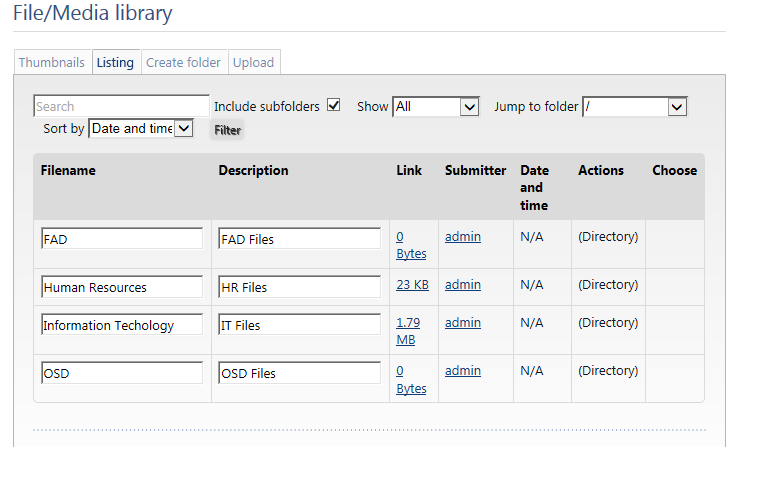This screenshot has width=768, height=480.
Task: Open the 23 KB link
Action: pyautogui.click(x=412, y=285)
